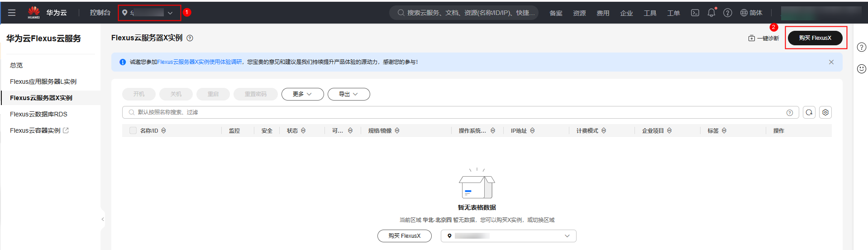Open table column settings gear
Viewport: 868px width, 250px height.
[x=825, y=112]
